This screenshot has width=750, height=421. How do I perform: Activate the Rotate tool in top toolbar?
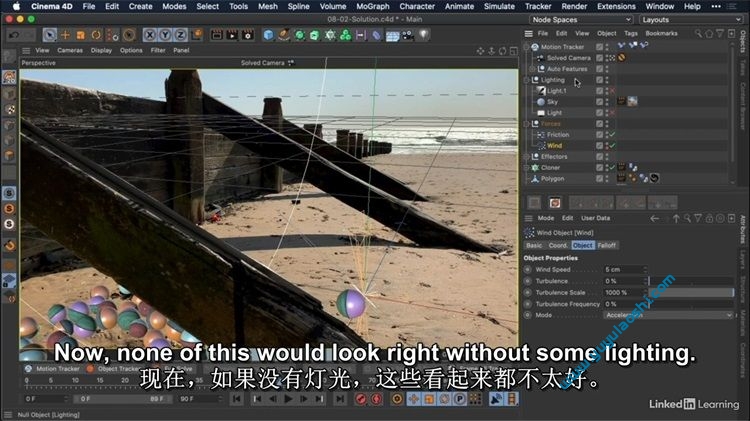point(96,35)
